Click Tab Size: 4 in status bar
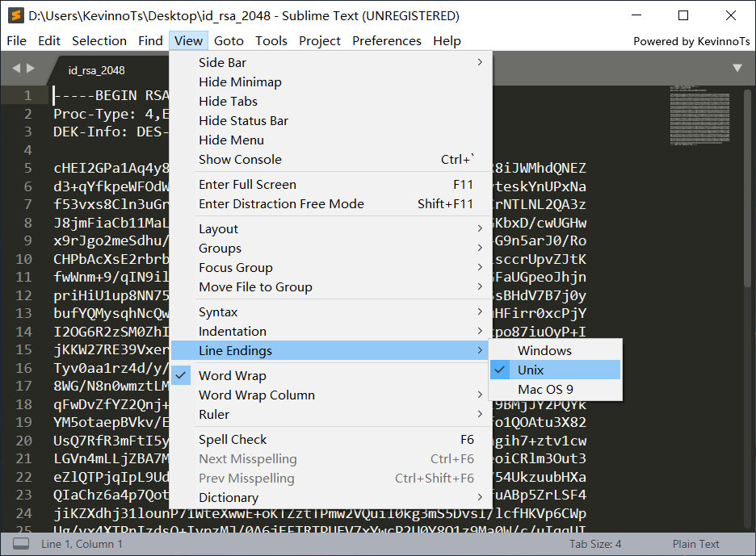 [595, 544]
